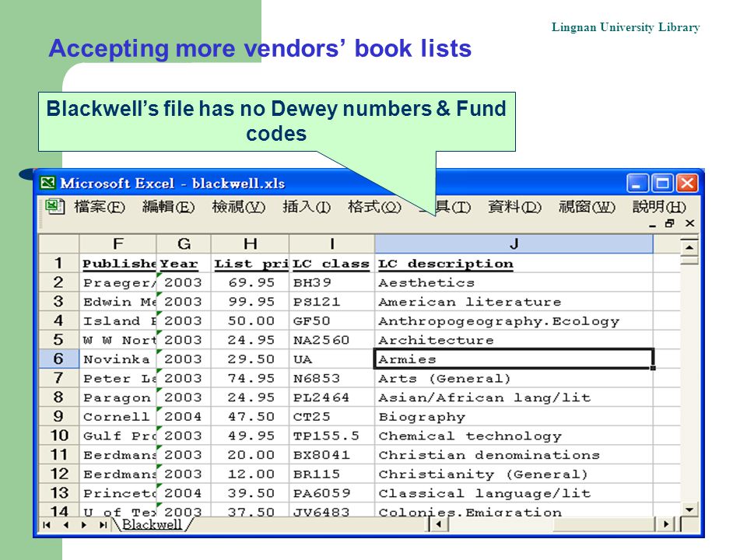Select LC class cell 'NA2560'

pyautogui.click(x=332, y=340)
